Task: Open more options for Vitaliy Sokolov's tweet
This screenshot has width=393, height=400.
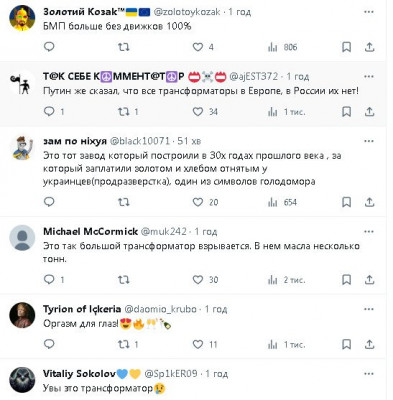Action: coord(369,374)
